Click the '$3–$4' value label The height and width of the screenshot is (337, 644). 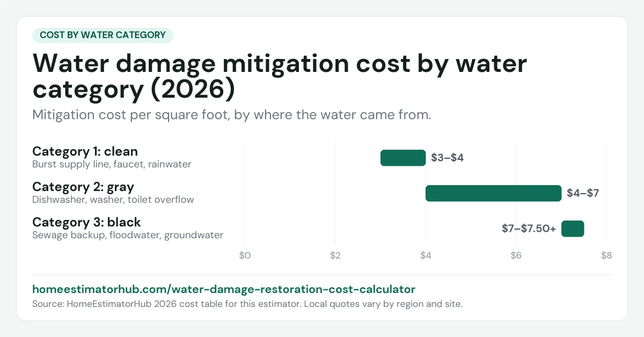pos(447,158)
